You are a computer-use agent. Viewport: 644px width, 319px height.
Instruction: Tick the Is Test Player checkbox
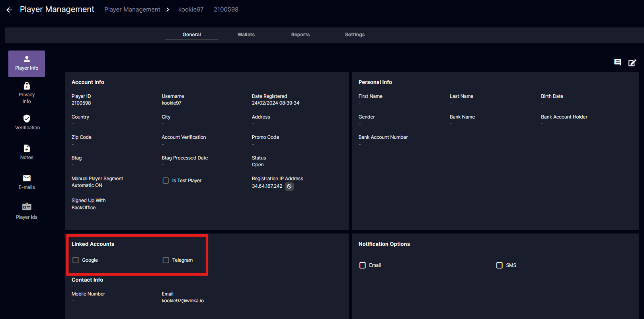point(166,181)
